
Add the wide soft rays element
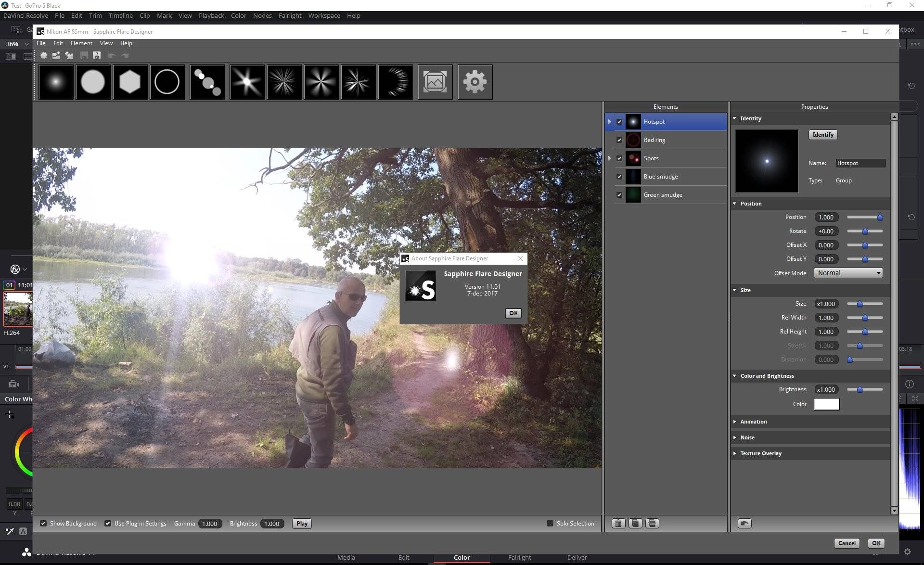(x=321, y=82)
